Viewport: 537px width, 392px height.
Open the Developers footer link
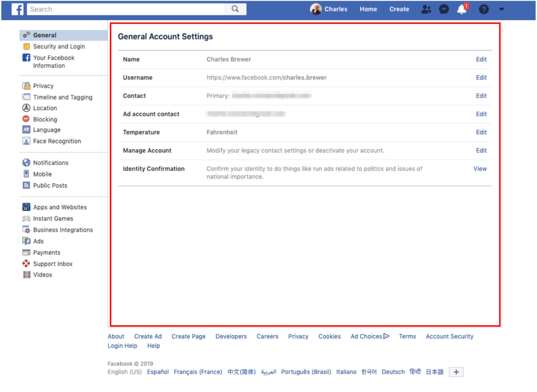pos(231,336)
